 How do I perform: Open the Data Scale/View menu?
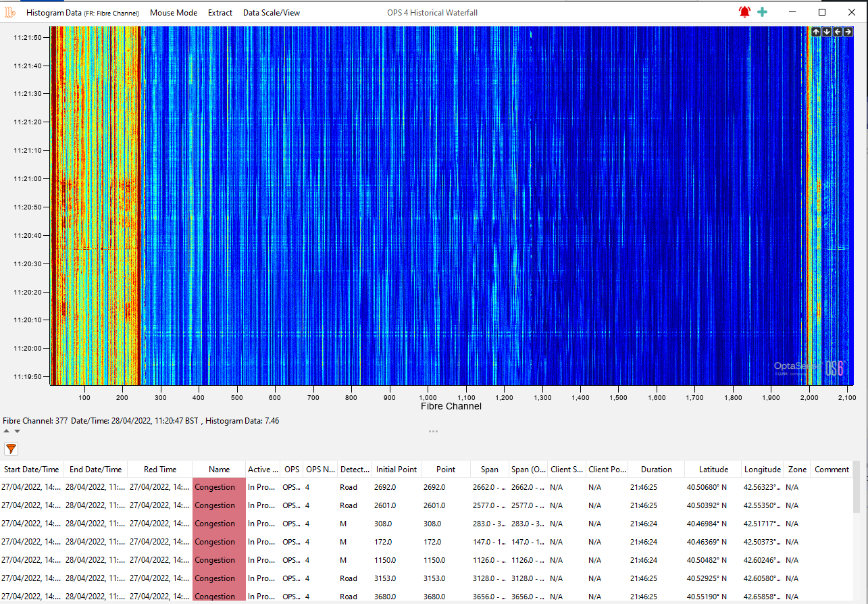(271, 12)
